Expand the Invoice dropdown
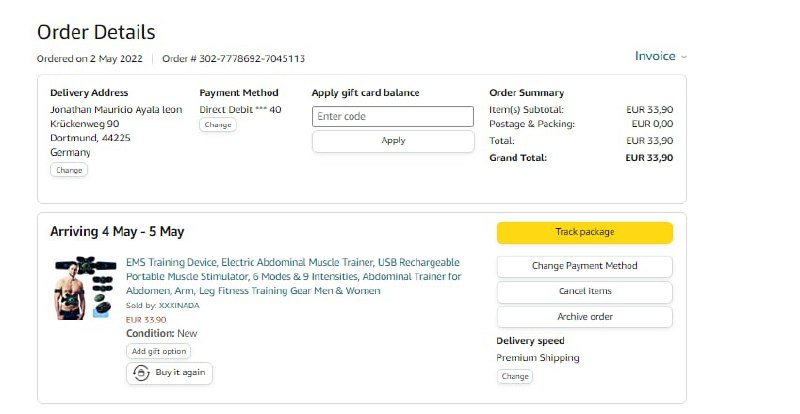The image size is (800, 414). tap(661, 56)
